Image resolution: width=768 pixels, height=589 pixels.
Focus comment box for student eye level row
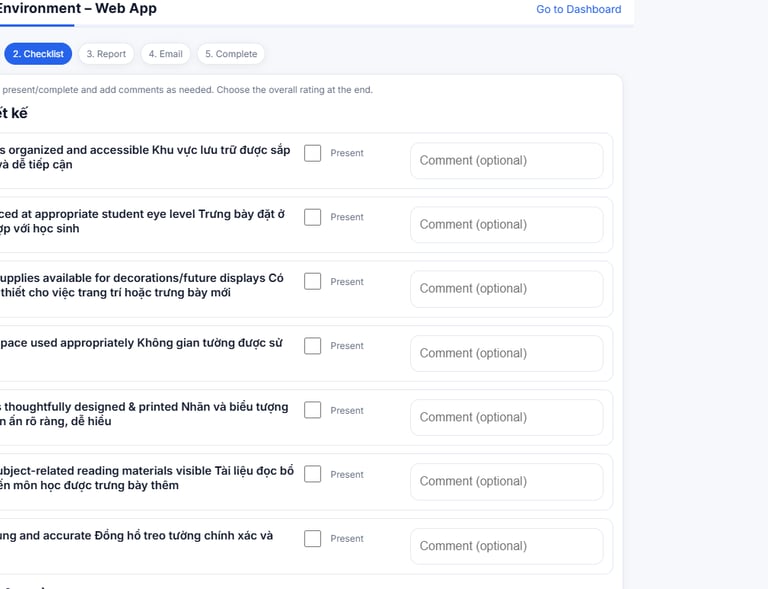tap(506, 225)
